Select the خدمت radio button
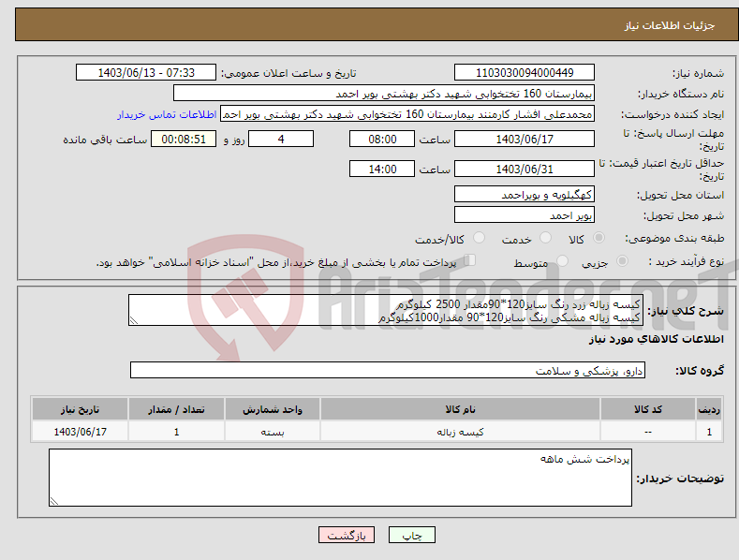This screenshot has width=739, height=560. (x=545, y=238)
